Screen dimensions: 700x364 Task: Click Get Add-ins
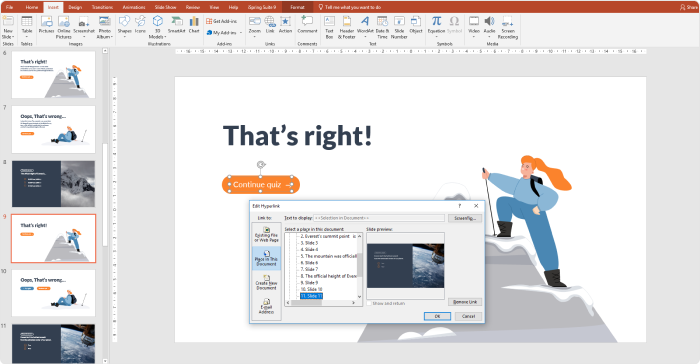(221, 21)
